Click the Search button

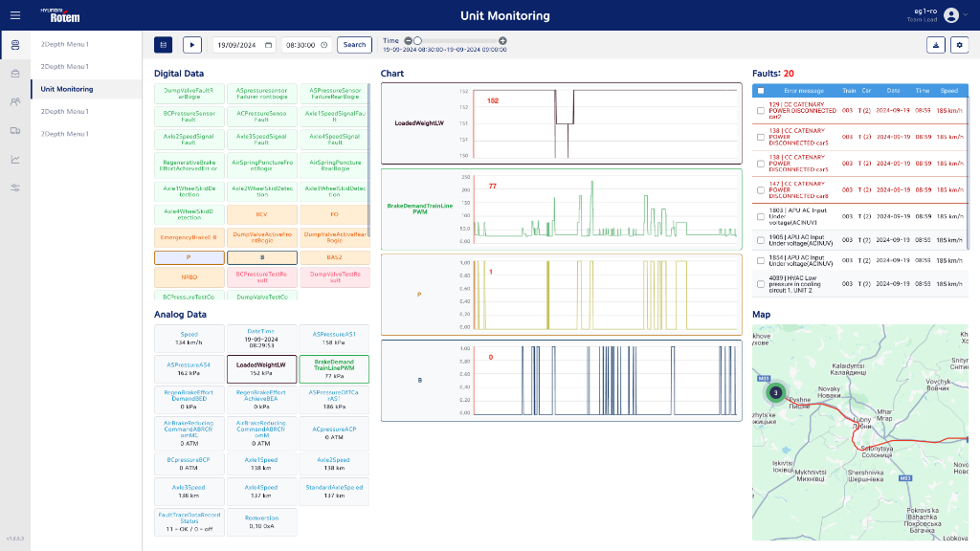pos(354,45)
